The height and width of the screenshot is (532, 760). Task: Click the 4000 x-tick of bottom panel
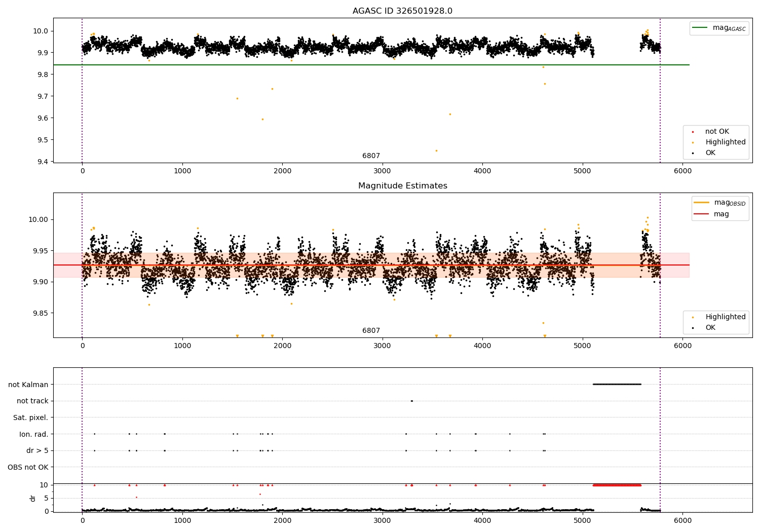(482, 520)
